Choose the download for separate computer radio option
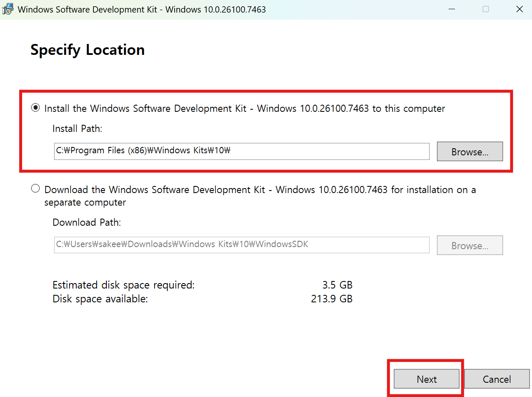The width and height of the screenshot is (532, 397). click(36, 189)
